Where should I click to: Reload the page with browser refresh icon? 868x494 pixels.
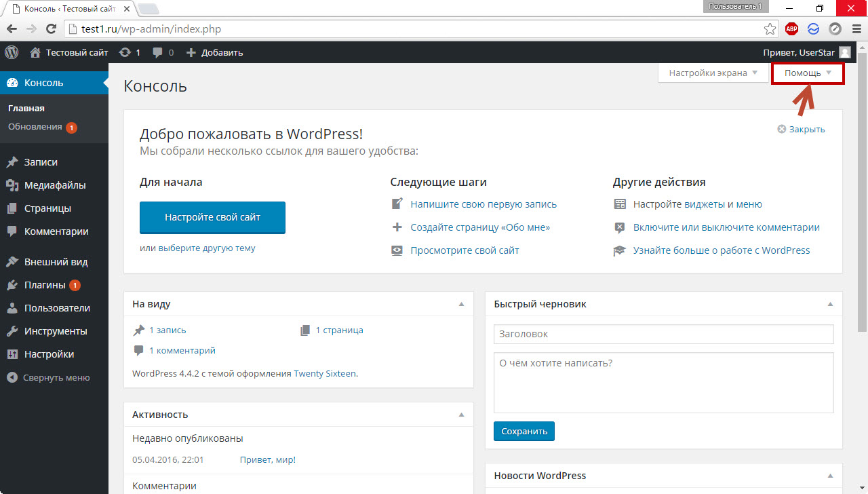pyautogui.click(x=51, y=29)
